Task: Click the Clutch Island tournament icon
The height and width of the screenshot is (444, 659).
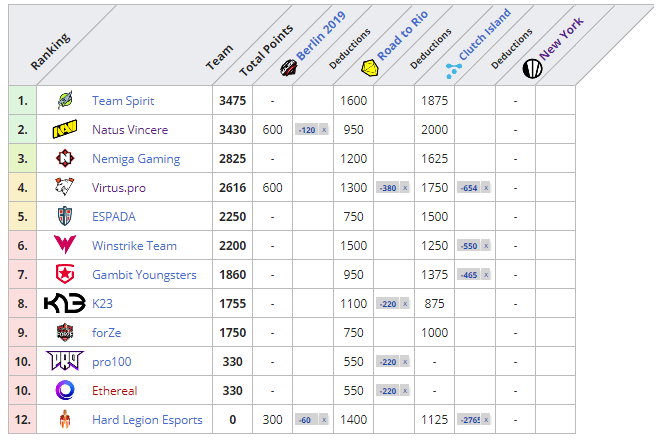Action: [x=453, y=71]
